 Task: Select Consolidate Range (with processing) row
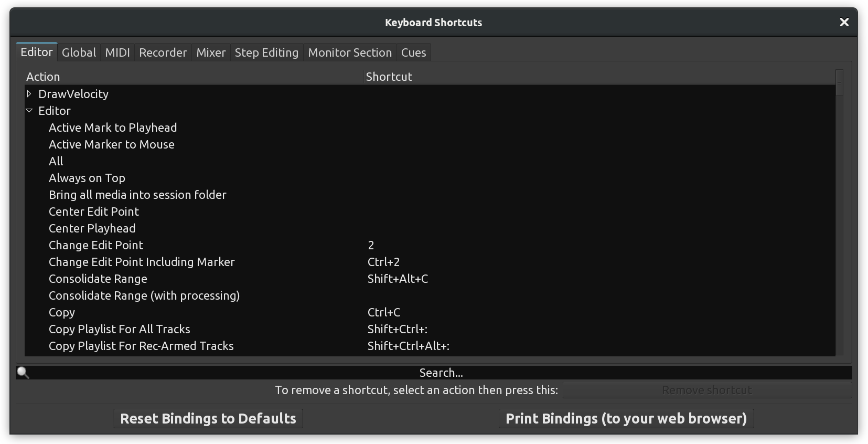pos(430,295)
